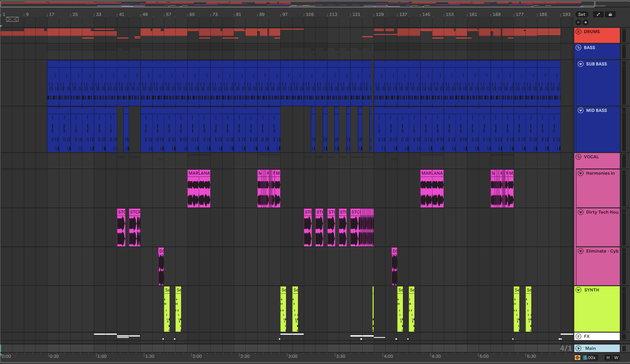Click the Lock Envelopes padlock icon
The width and height of the screenshot is (630, 364).
click(x=610, y=15)
